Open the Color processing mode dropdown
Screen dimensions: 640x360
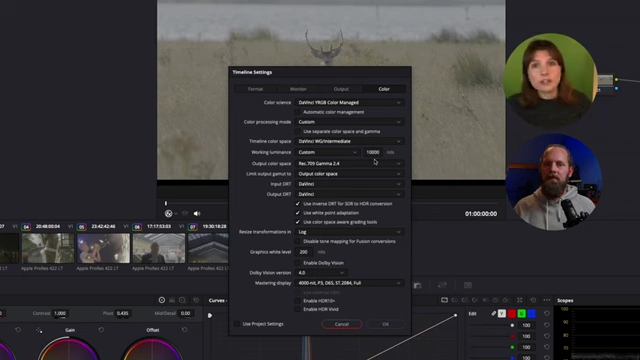point(349,122)
